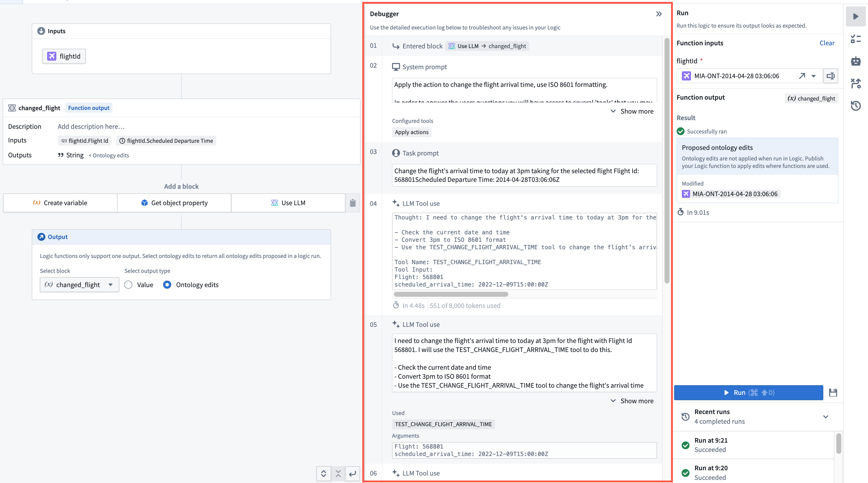Open the Run panel play icon in sidebar
This screenshot has width=868, height=483.
point(855,16)
